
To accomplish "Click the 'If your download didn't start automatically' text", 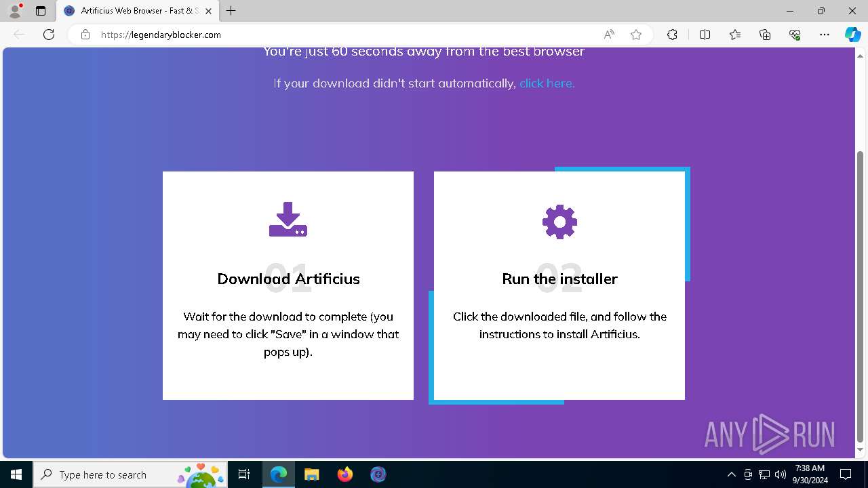I will coord(395,83).
